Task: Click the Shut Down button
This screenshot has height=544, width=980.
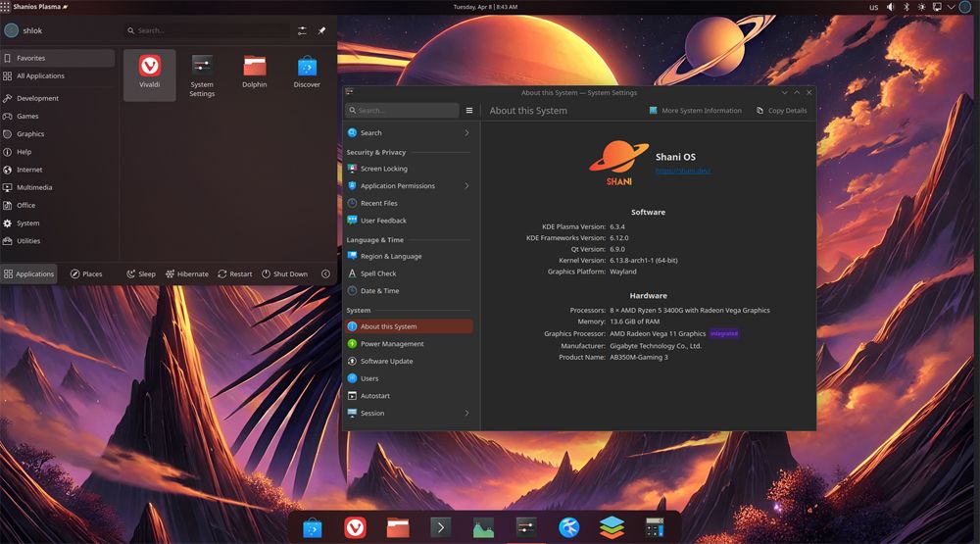Action: pyautogui.click(x=284, y=273)
